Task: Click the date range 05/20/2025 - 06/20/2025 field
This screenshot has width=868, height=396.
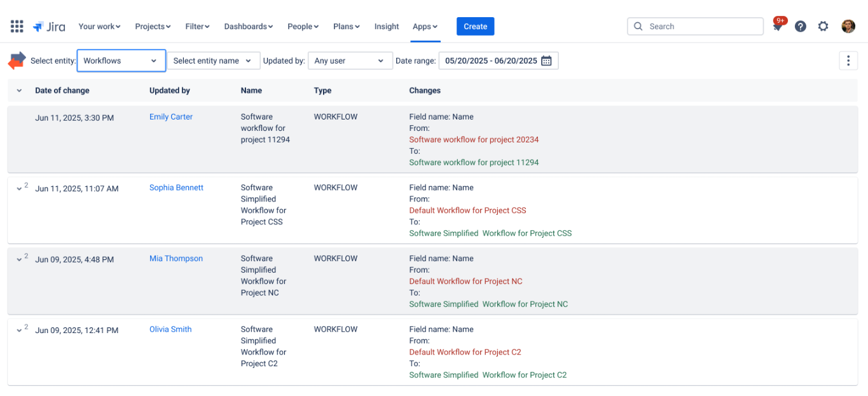Action: click(x=499, y=60)
